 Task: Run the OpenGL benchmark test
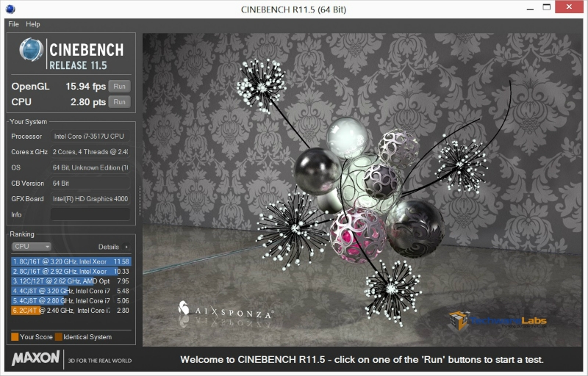(x=119, y=86)
